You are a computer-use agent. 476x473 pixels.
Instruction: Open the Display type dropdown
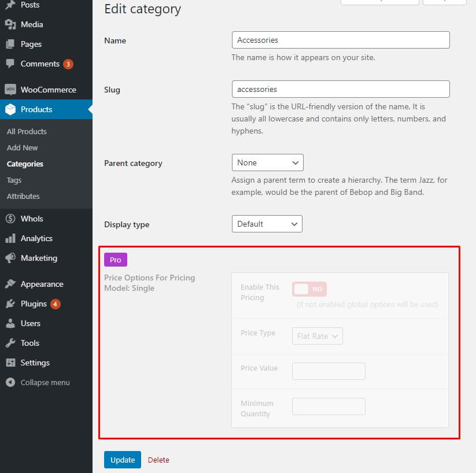pos(267,224)
